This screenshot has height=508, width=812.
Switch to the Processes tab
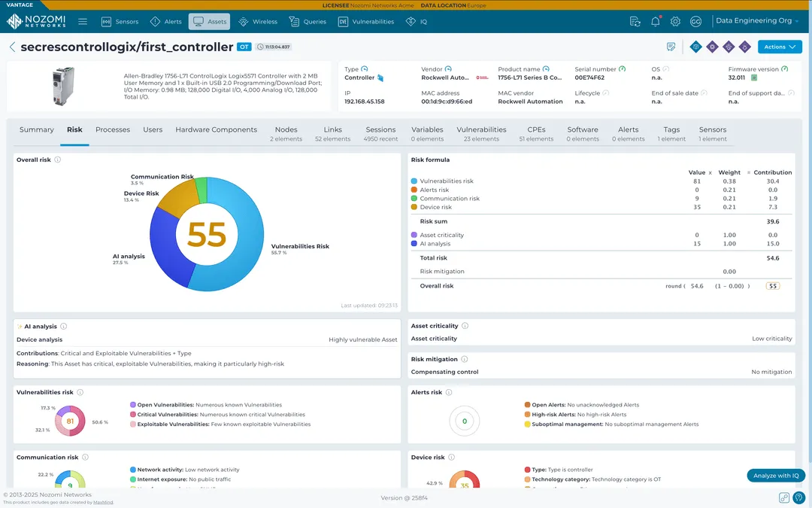113,129
